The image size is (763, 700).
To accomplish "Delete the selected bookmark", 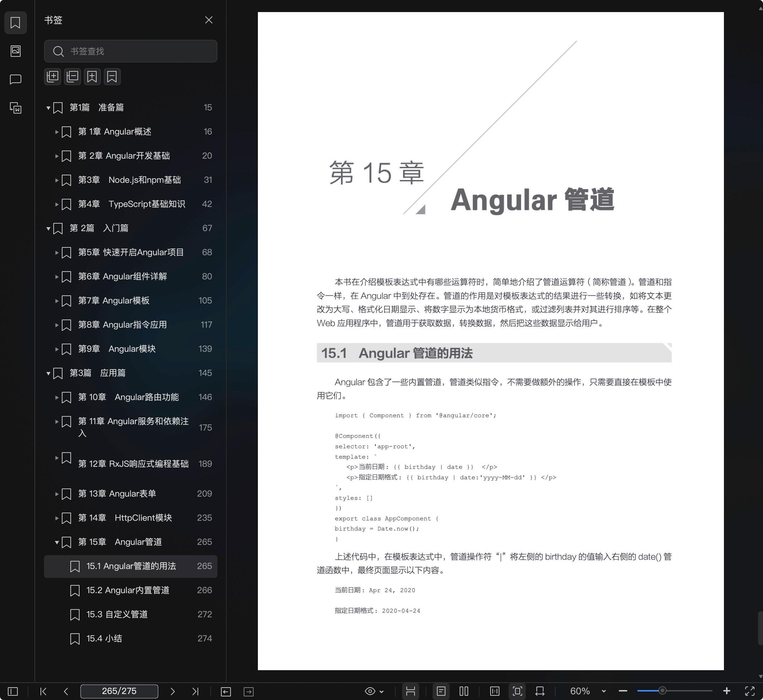I will point(112,77).
